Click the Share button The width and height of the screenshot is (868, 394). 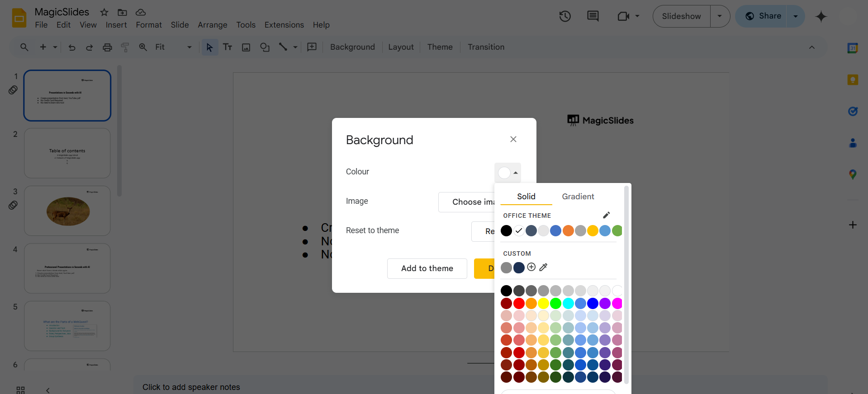pos(763,16)
